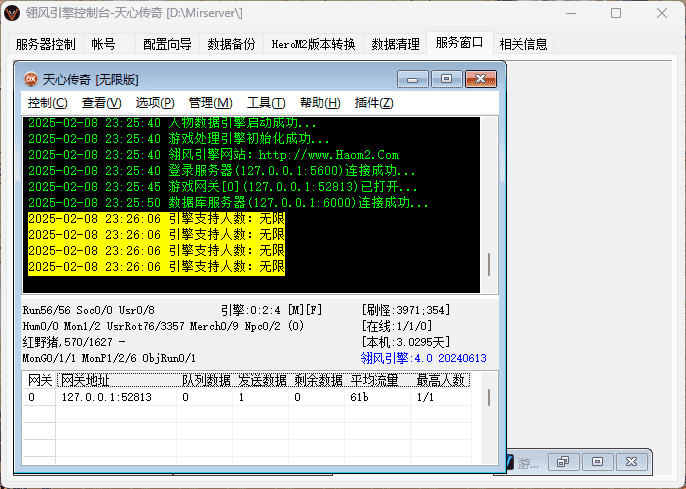686x489 pixels.
Task: Click the 剩余数据 column header
Action: [x=318, y=381]
